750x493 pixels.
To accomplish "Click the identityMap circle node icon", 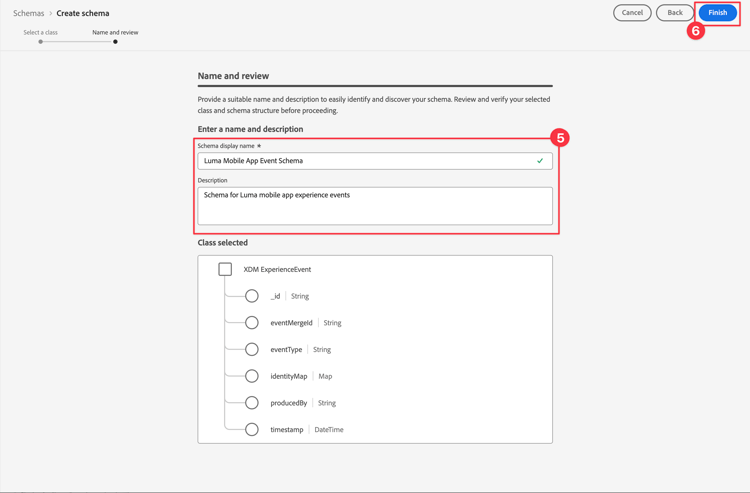I will 252,376.
